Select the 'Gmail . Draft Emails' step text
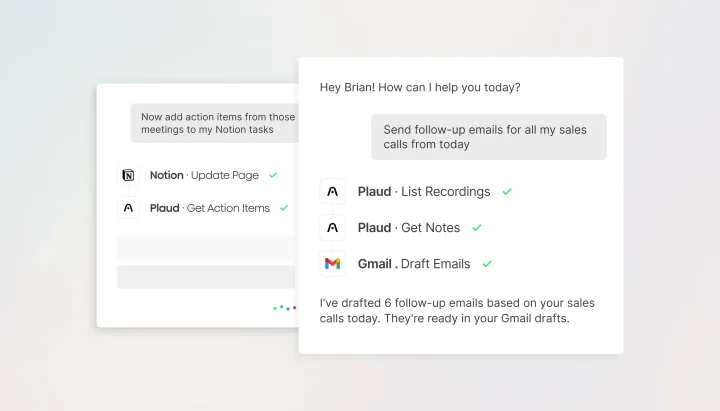This screenshot has width=720, height=411. click(414, 264)
